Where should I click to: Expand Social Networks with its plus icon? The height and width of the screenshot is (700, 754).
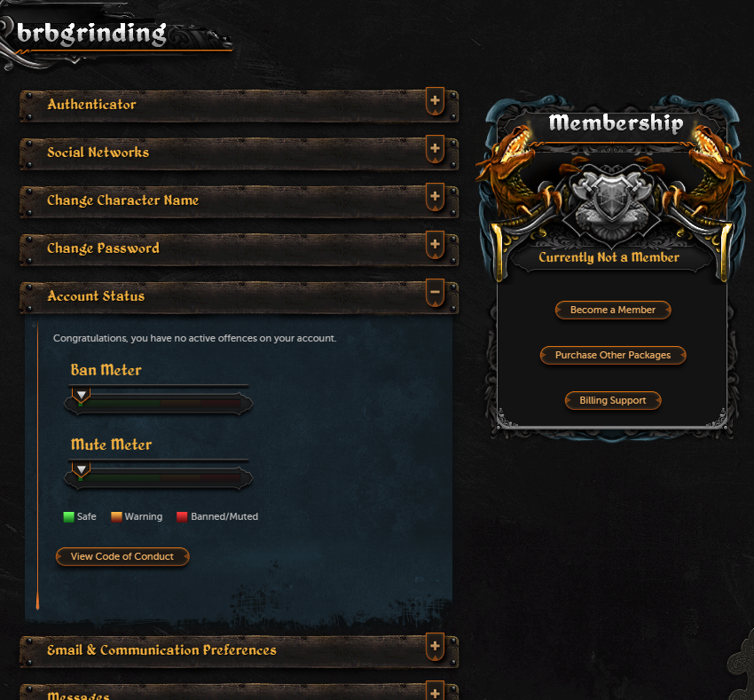pyautogui.click(x=435, y=149)
